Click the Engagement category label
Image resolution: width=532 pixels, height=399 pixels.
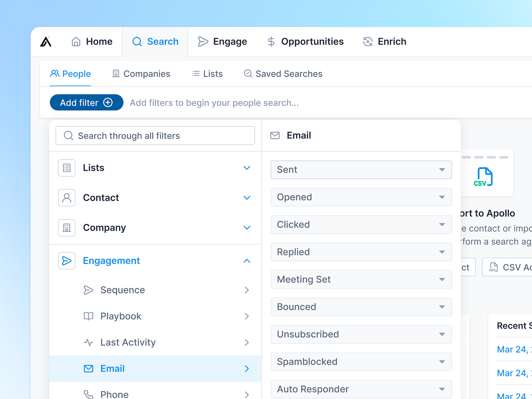coord(112,261)
